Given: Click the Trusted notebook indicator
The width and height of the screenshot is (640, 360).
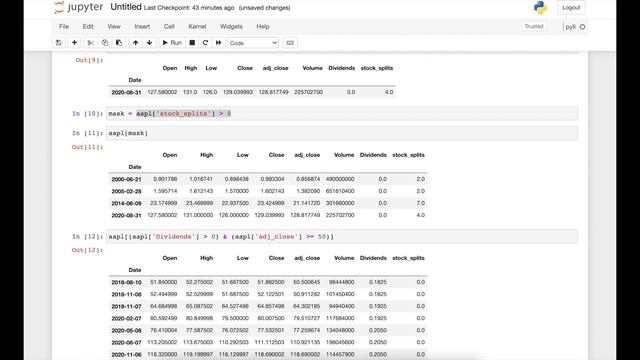Looking at the screenshot, I should (x=534, y=26).
